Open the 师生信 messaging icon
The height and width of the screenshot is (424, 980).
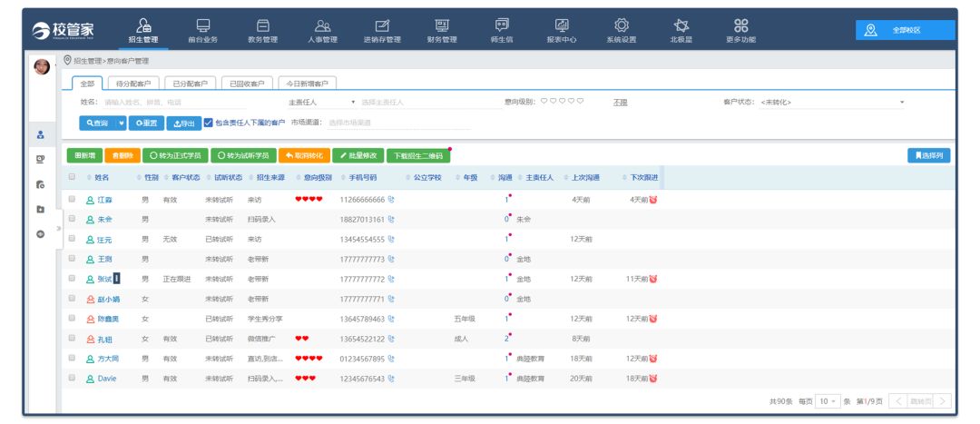[501, 25]
